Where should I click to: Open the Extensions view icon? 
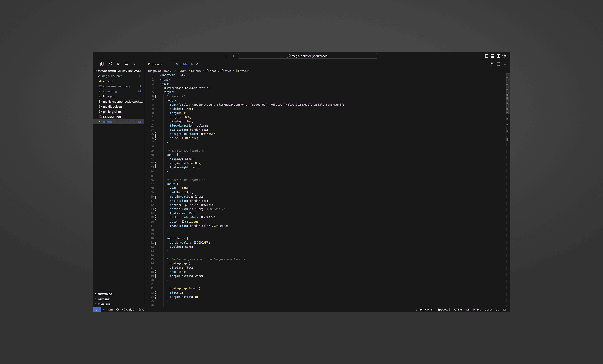point(126,64)
